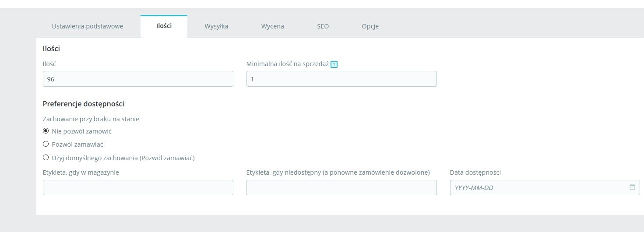Switch to the Ustawienia podstawowe tab

click(88, 26)
